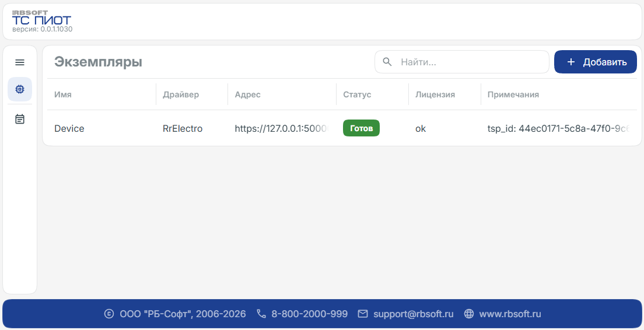Open the www.rbsoft.ru website link
Screen dimensions: 644x330
pyautogui.click(x=510, y=314)
